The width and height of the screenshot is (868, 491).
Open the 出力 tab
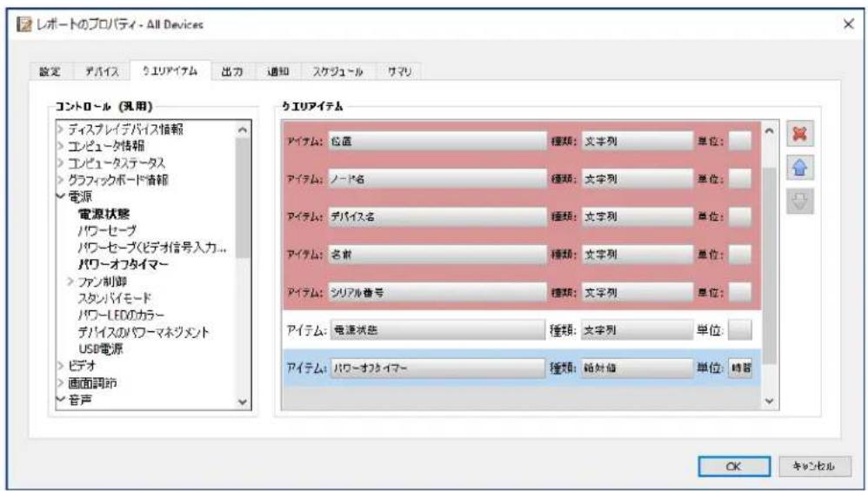pyautogui.click(x=232, y=71)
